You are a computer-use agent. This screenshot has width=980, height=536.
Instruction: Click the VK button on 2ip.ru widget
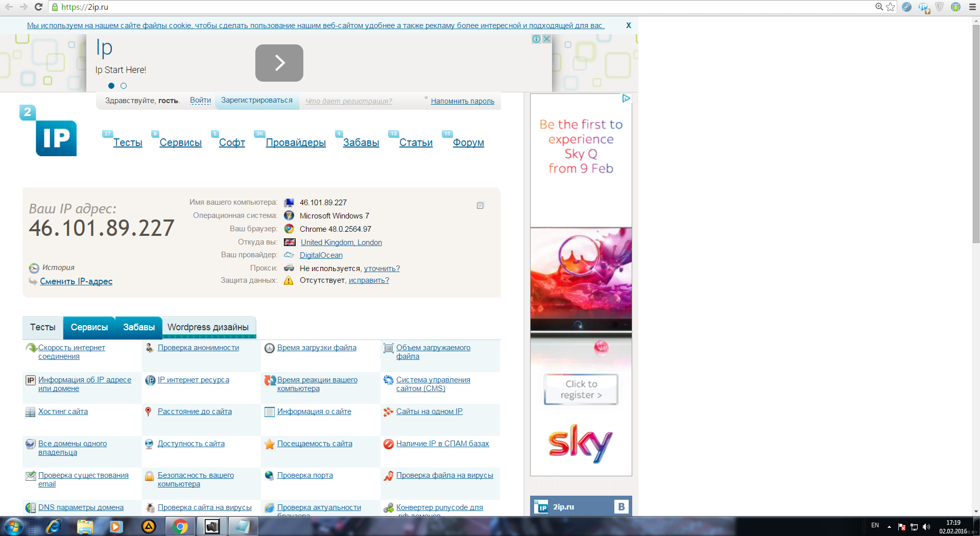point(621,506)
